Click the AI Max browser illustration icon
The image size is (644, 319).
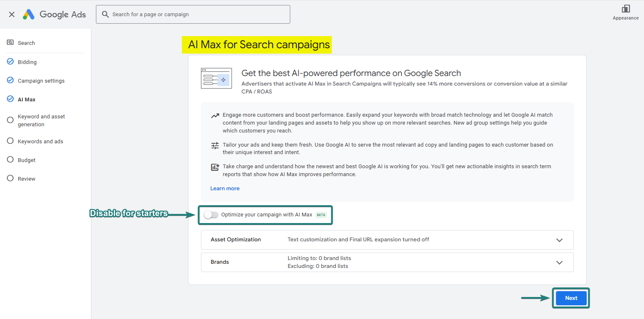pyautogui.click(x=216, y=78)
